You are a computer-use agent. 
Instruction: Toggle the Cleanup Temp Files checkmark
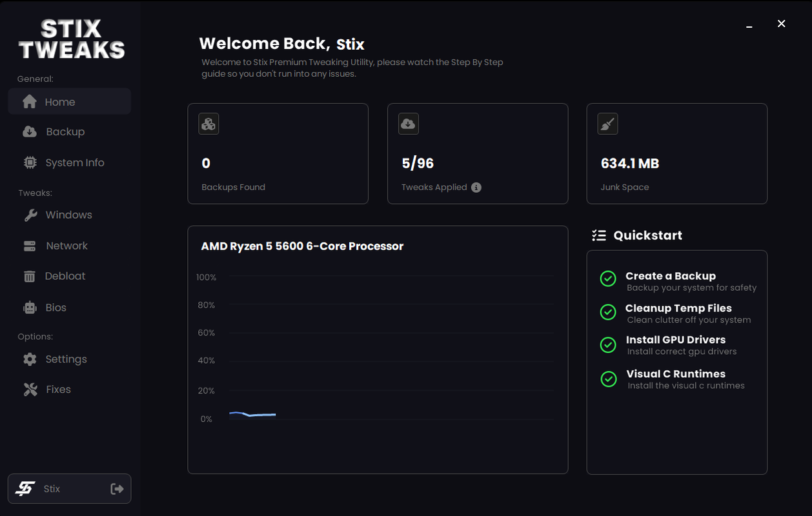pyautogui.click(x=607, y=312)
